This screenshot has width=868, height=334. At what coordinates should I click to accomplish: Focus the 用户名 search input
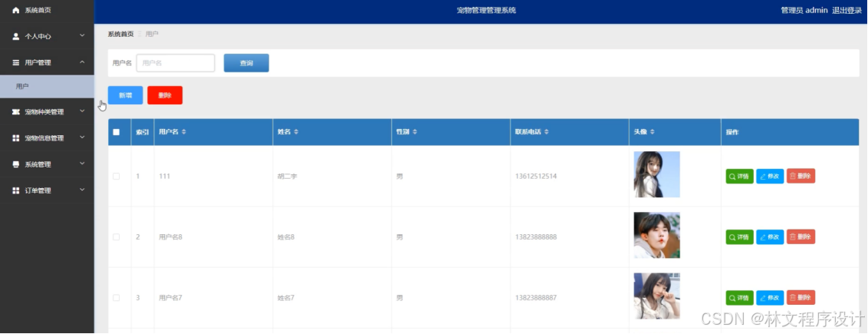point(176,63)
